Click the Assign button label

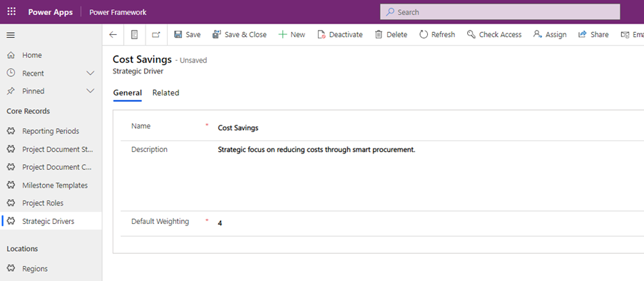coord(556,35)
